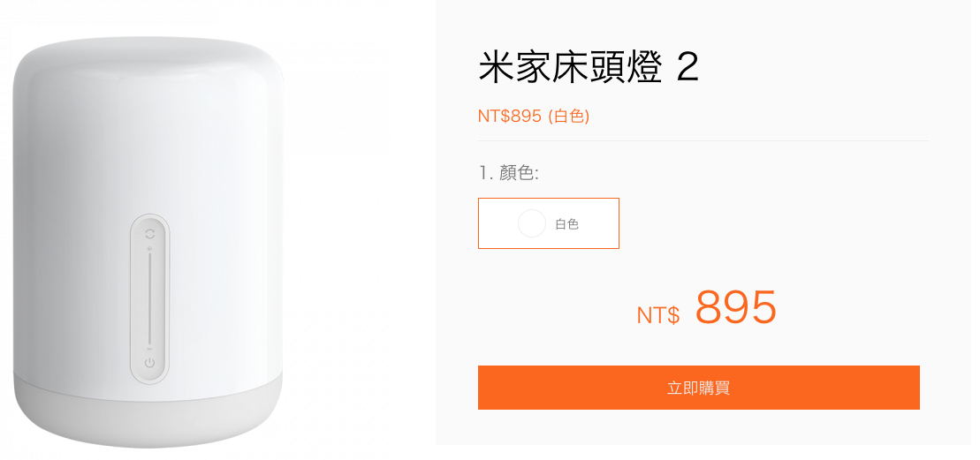Click the plus symbol above the lamp slider

click(x=149, y=250)
